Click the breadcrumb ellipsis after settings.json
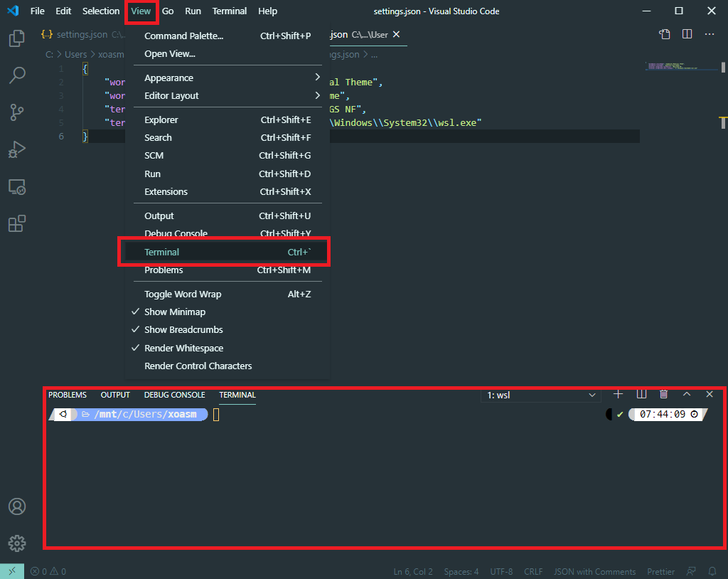The width and height of the screenshot is (728, 579). [x=374, y=54]
